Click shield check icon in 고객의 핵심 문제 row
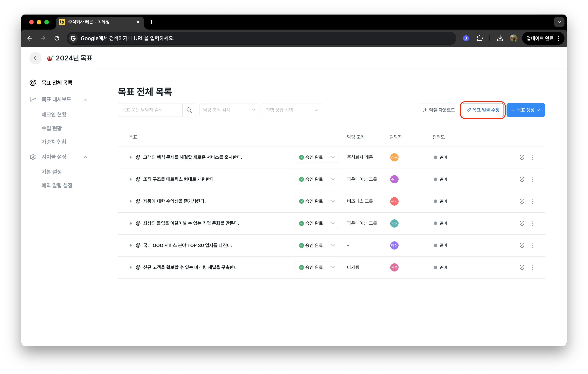Image resolution: width=588 pixels, height=374 pixels. 522,157
